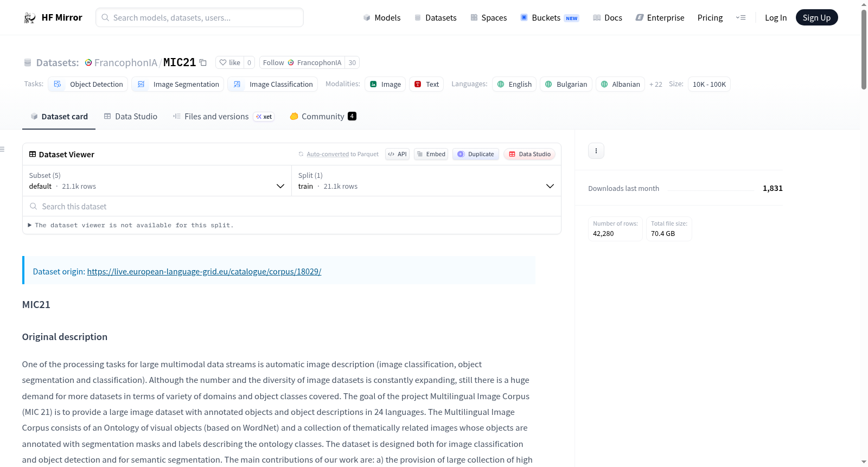Viewport: 868px width, 467px height.
Task: Filter by Image Segmentation task tag
Action: 178,84
